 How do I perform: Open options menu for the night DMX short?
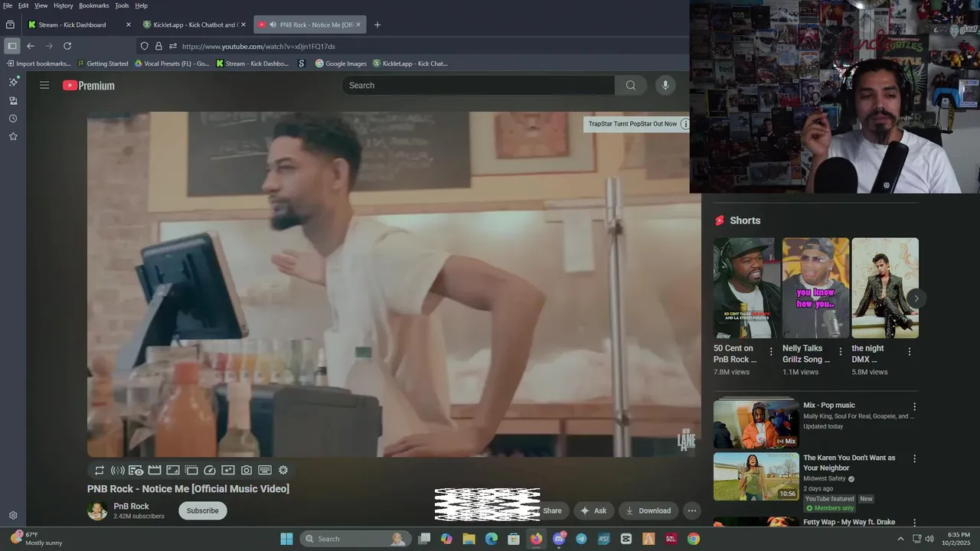coord(910,352)
